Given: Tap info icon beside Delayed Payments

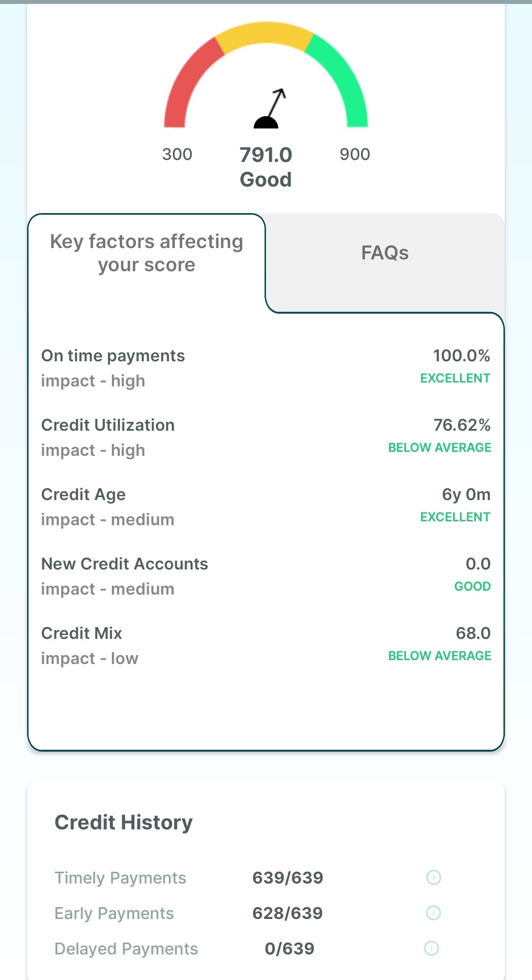Looking at the screenshot, I should tap(432, 948).
